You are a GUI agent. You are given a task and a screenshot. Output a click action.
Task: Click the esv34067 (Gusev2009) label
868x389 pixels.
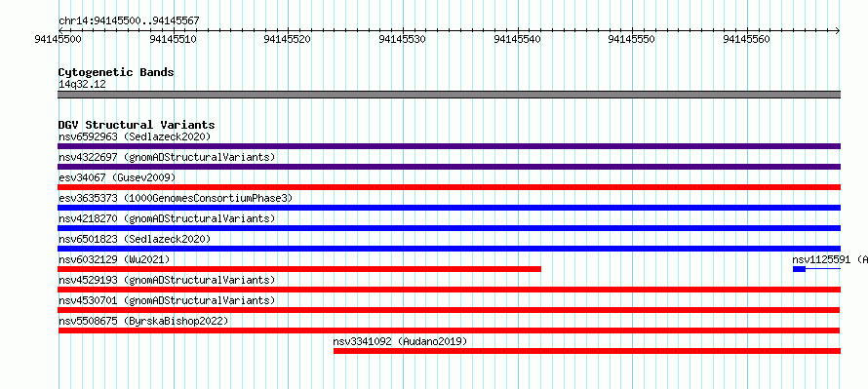(x=117, y=177)
